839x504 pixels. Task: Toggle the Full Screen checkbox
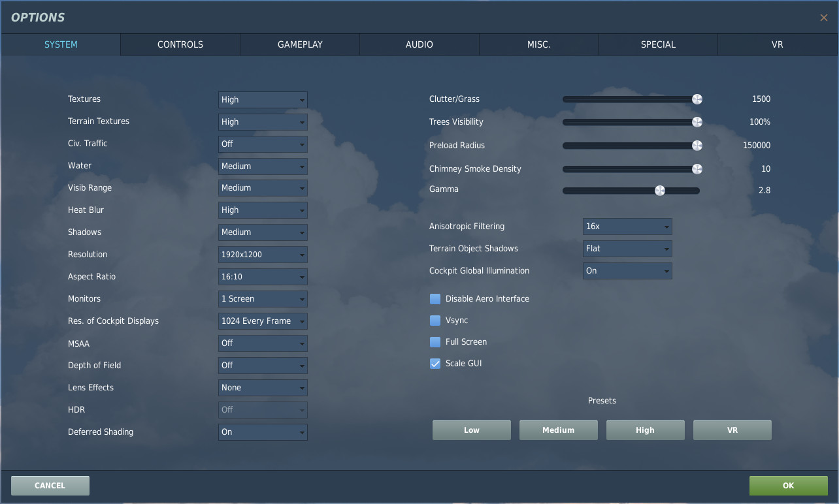pyautogui.click(x=435, y=342)
